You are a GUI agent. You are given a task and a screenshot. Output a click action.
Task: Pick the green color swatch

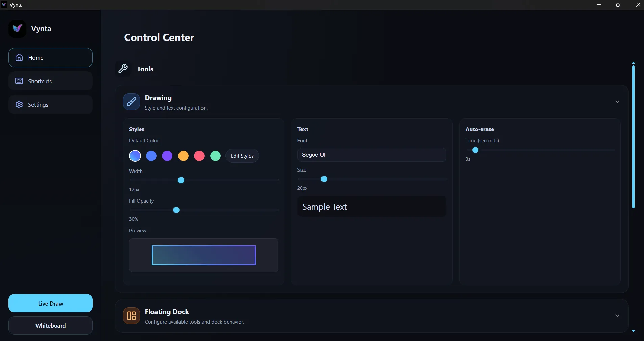click(x=215, y=156)
